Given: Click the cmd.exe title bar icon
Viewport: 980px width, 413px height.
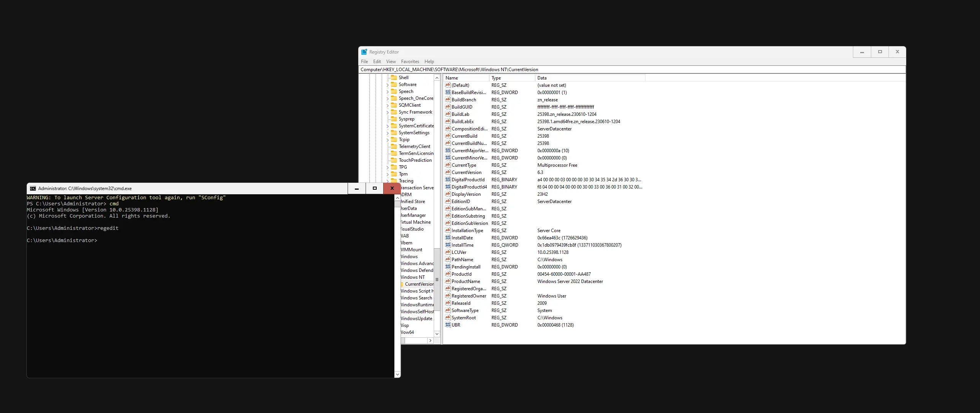Looking at the screenshot, I should 33,189.
